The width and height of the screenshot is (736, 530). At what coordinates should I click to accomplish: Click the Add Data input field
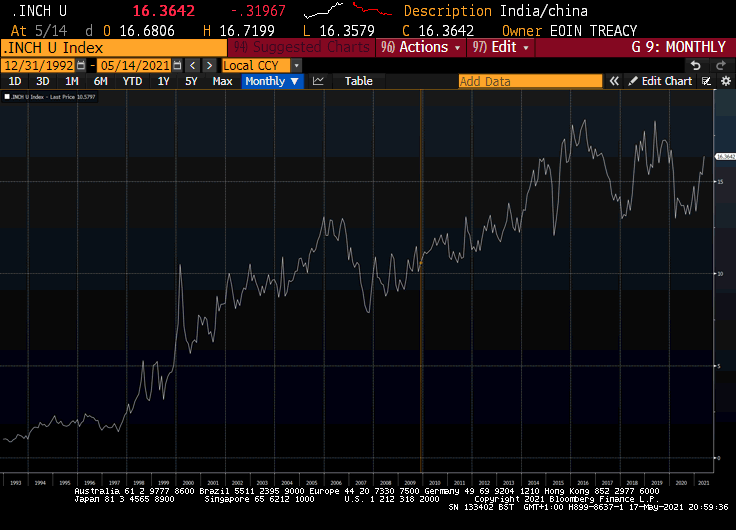tap(530, 81)
